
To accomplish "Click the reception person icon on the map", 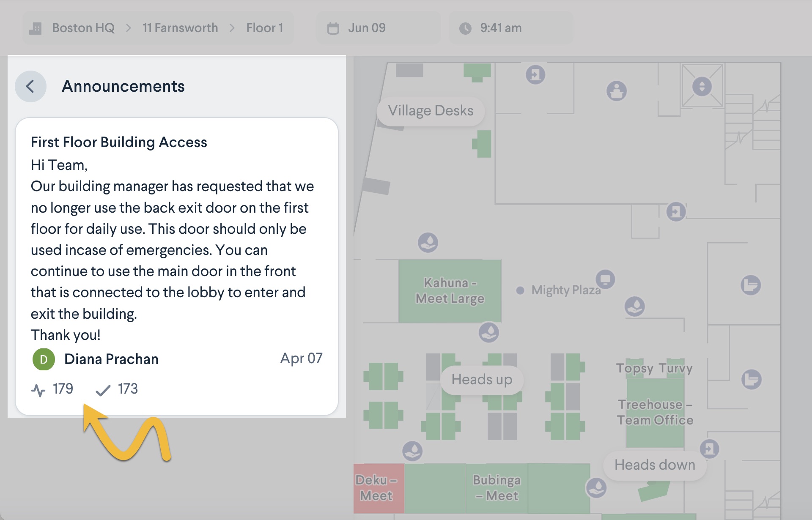I will tap(617, 91).
